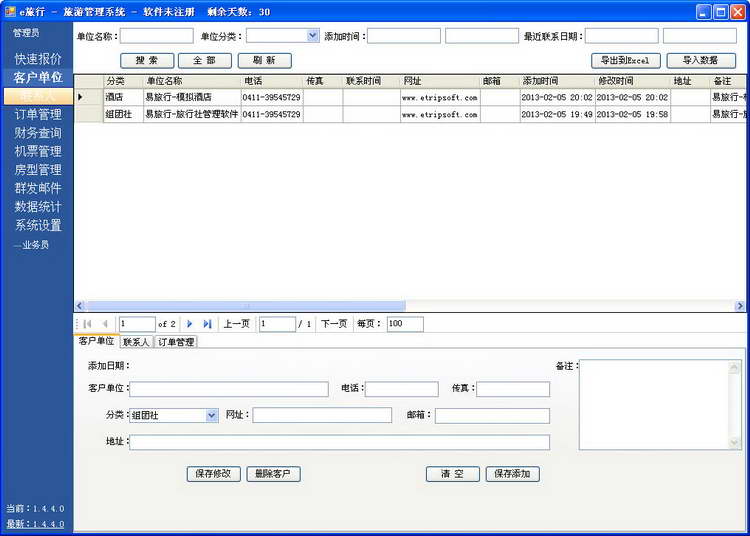Image resolution: width=750 pixels, height=536 pixels.
Task: Sort by 添加时间 column header
Action: pos(557,81)
